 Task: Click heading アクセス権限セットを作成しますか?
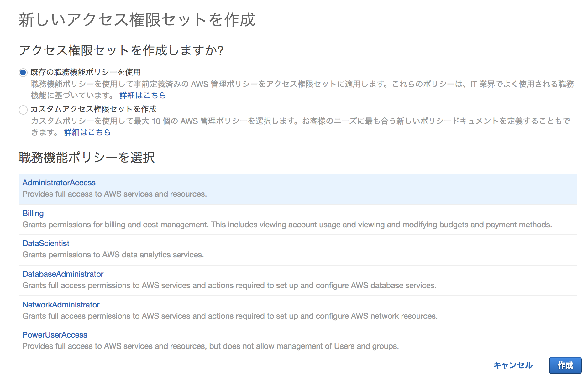tap(121, 50)
